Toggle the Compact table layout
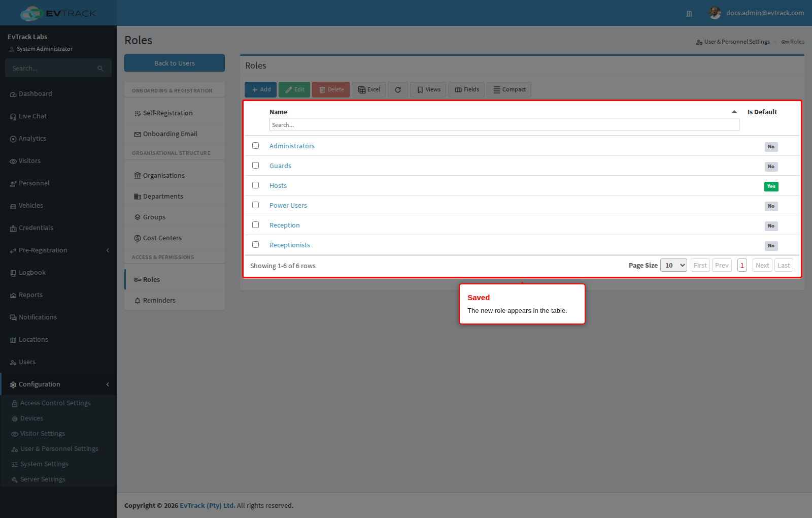 509,90
